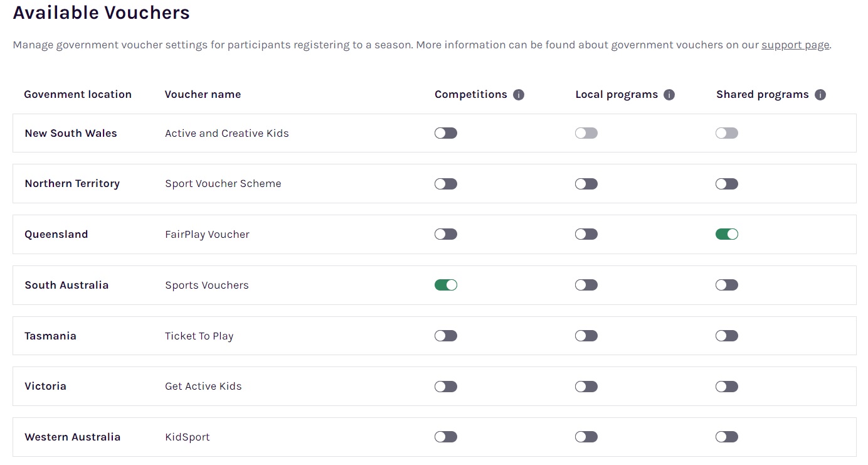The image size is (868, 465).
Task: Turn on Victoria Local programs toggle
Action: tap(586, 387)
